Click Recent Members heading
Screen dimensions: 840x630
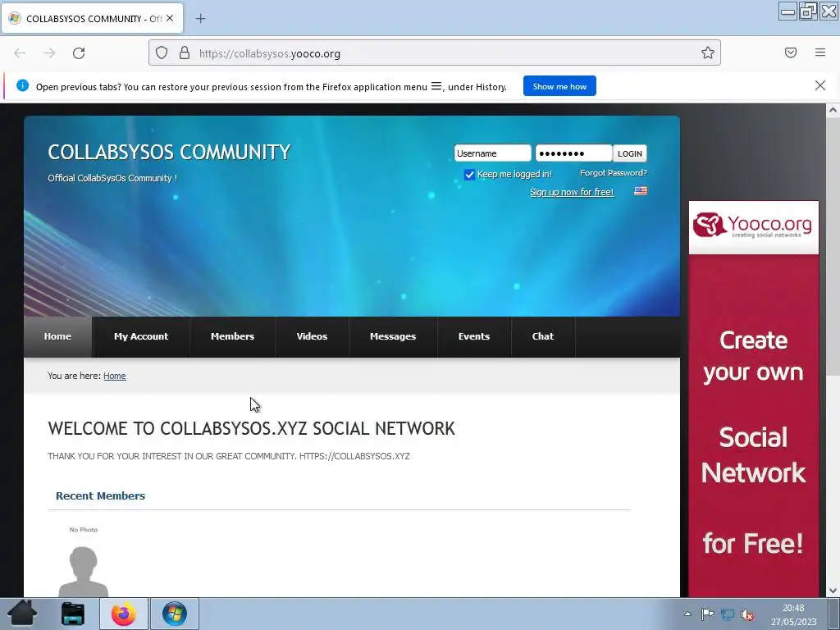[x=101, y=496]
